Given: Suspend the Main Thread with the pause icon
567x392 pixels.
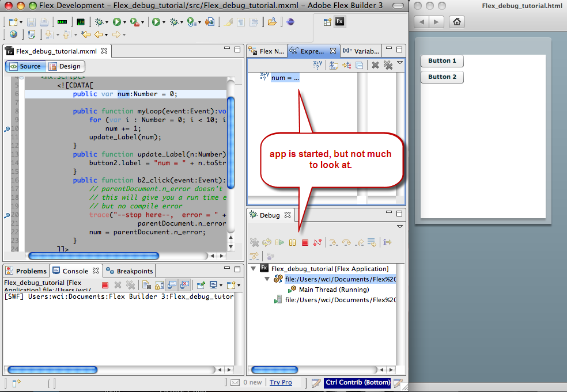Looking at the screenshot, I should 292,242.
